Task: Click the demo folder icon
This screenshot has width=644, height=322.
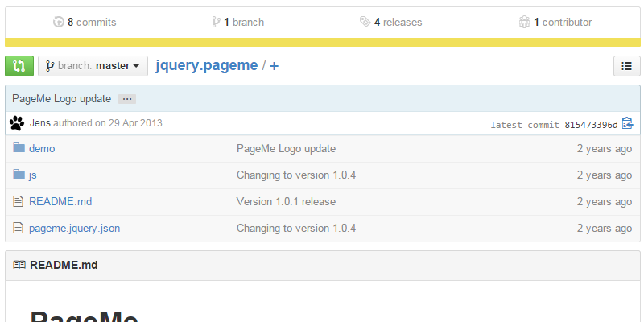Action: pyautogui.click(x=19, y=148)
